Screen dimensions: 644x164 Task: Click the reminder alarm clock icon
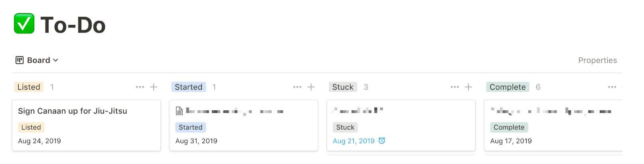382,141
